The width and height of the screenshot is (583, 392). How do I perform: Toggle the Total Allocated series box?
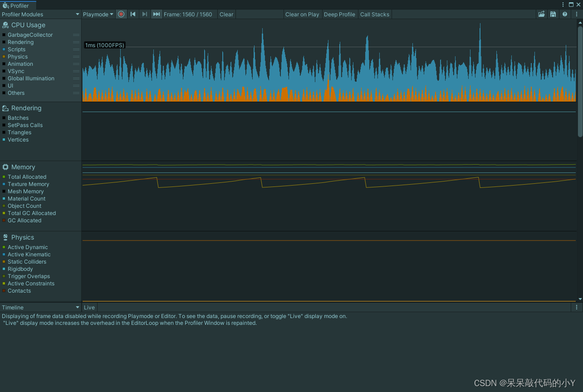click(x=4, y=177)
